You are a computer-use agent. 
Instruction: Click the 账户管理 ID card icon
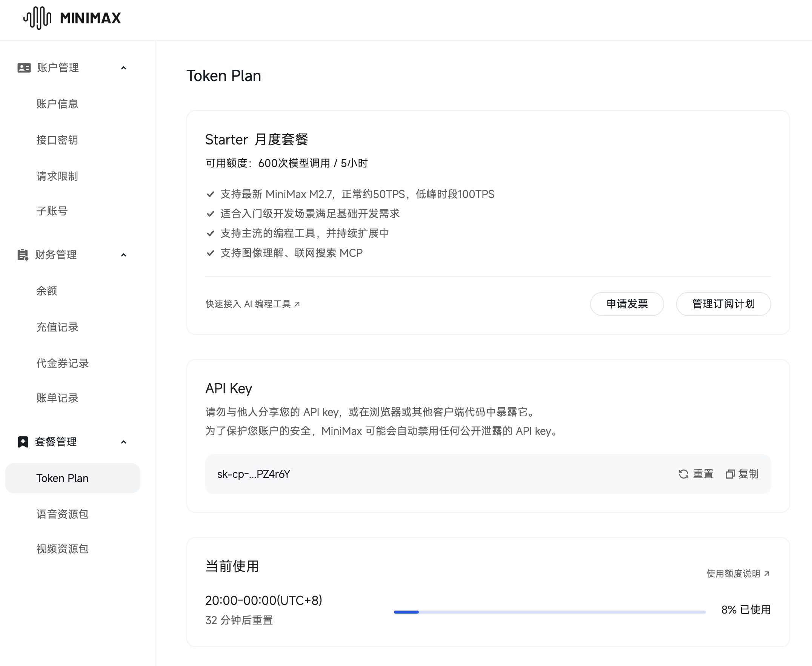pyautogui.click(x=24, y=68)
